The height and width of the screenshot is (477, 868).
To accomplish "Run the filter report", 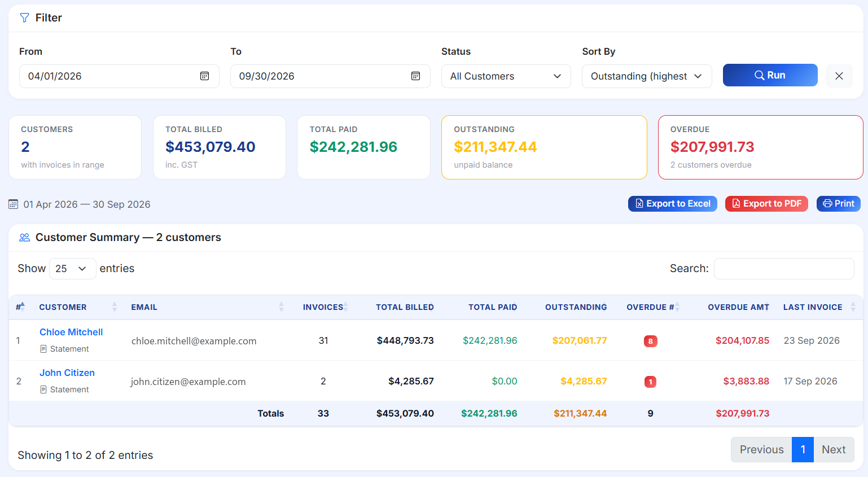I will (770, 75).
